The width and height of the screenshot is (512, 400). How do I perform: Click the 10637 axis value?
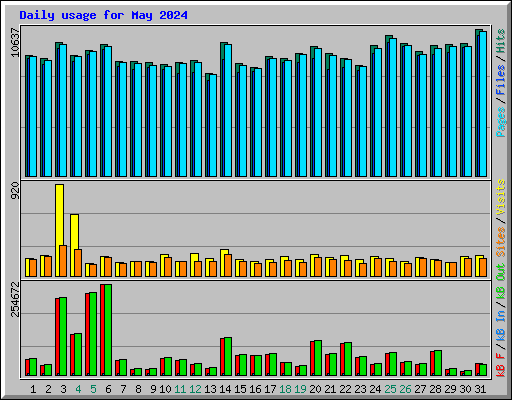click(x=15, y=42)
